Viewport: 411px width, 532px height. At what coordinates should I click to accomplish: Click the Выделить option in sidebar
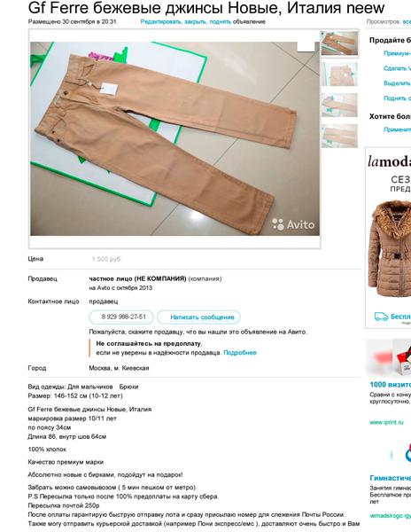pos(397,83)
